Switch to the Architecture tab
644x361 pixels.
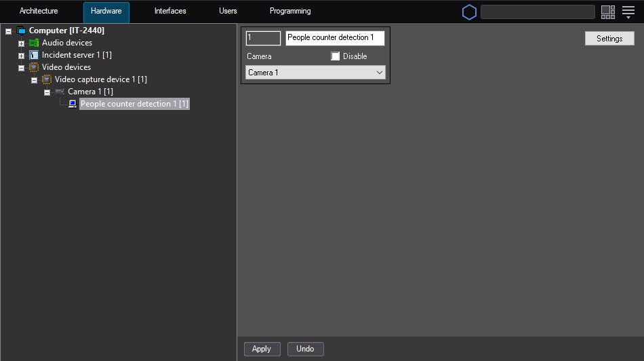pyautogui.click(x=39, y=12)
